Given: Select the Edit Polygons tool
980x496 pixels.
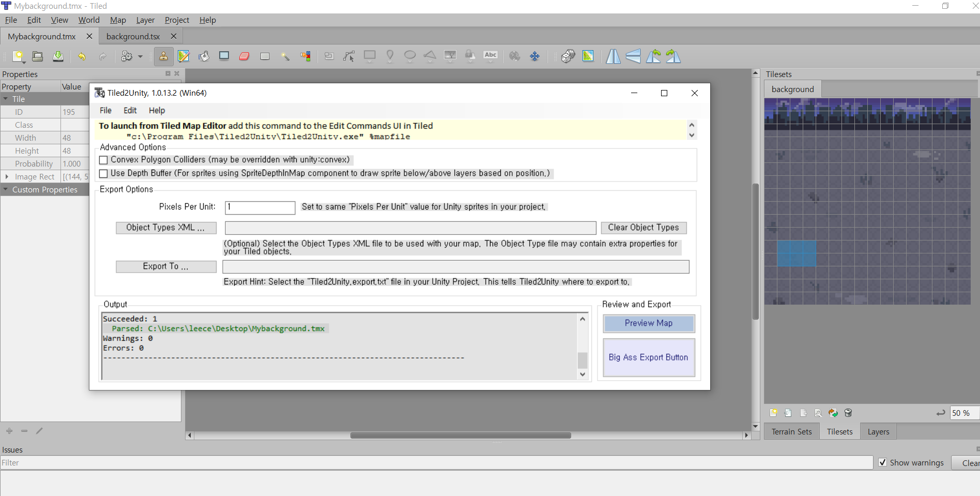Looking at the screenshot, I should tap(349, 56).
